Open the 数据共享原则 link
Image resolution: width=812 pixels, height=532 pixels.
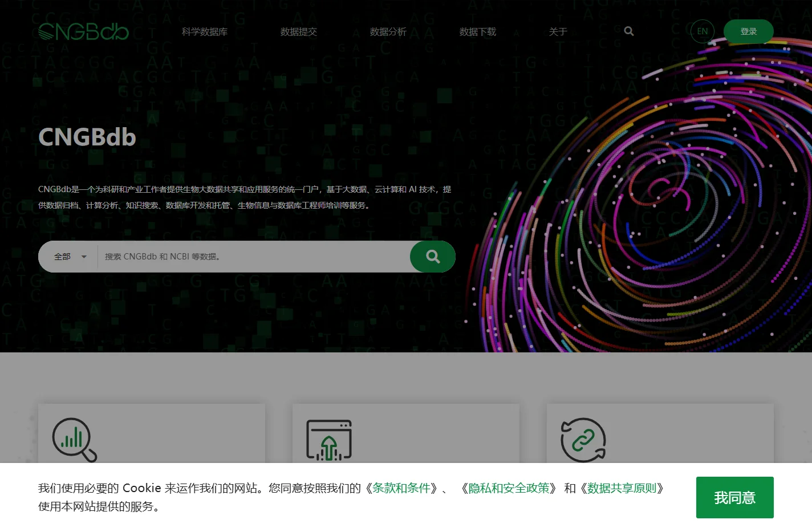point(622,488)
